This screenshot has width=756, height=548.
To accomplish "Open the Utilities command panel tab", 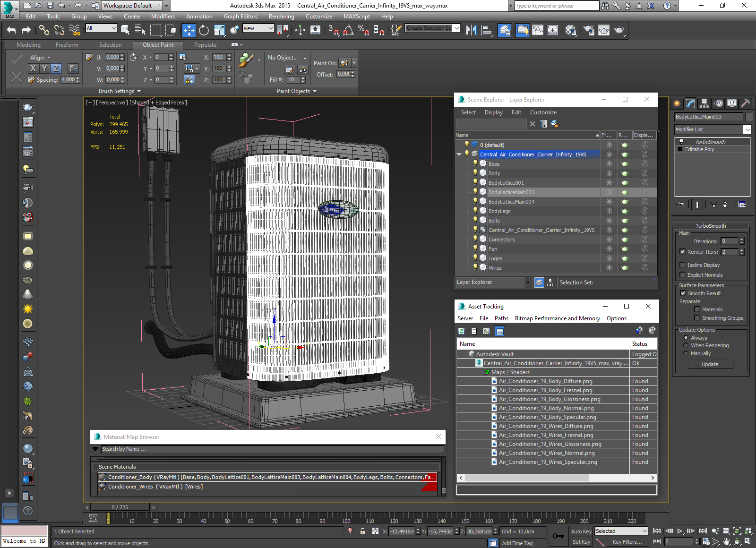I will pyautogui.click(x=745, y=103).
